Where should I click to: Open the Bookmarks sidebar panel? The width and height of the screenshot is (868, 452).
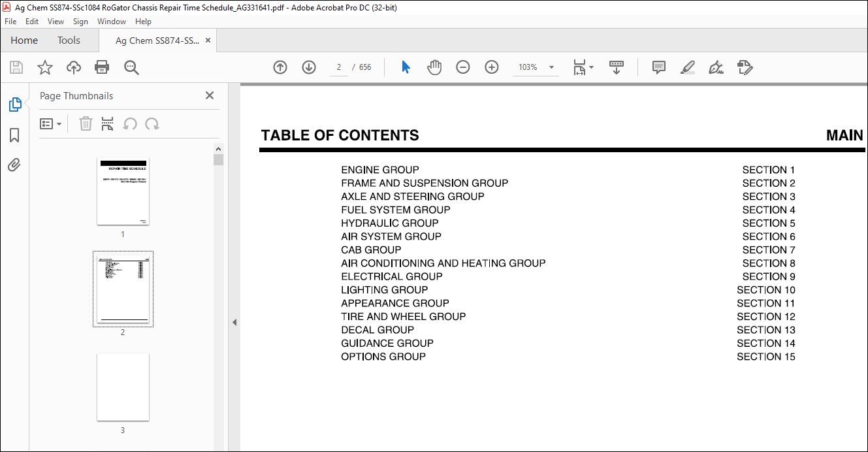14,135
